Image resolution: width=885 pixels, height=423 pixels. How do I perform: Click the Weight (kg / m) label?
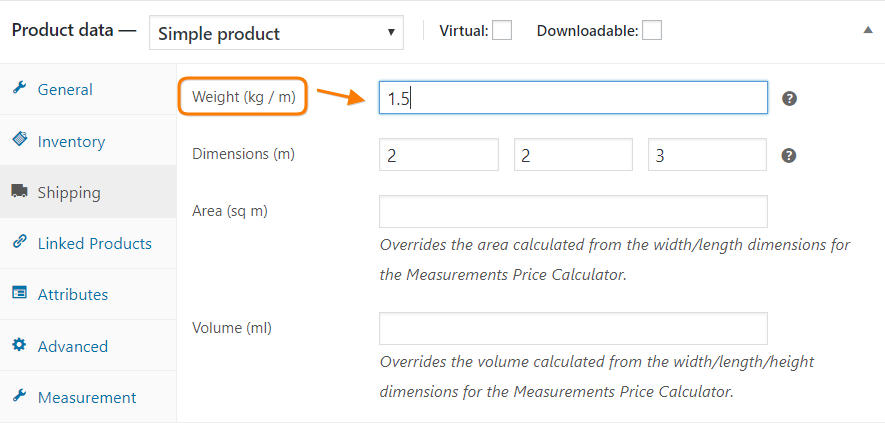coord(243,97)
